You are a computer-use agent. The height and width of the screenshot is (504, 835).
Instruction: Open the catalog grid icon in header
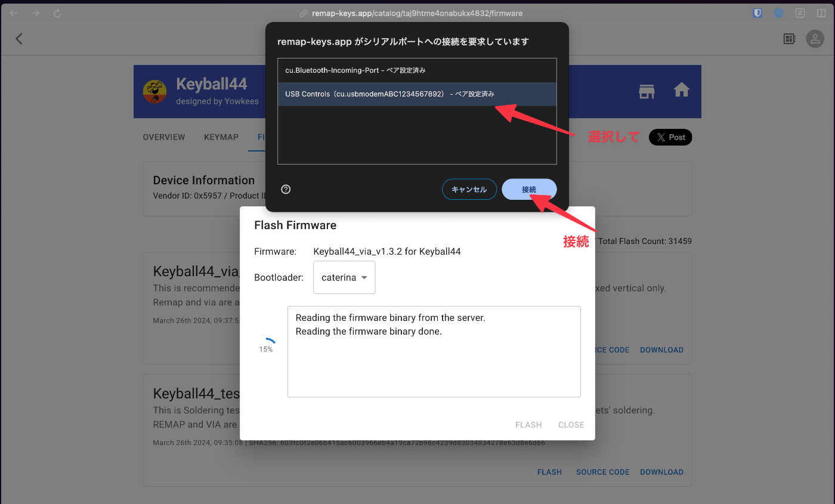[790, 39]
